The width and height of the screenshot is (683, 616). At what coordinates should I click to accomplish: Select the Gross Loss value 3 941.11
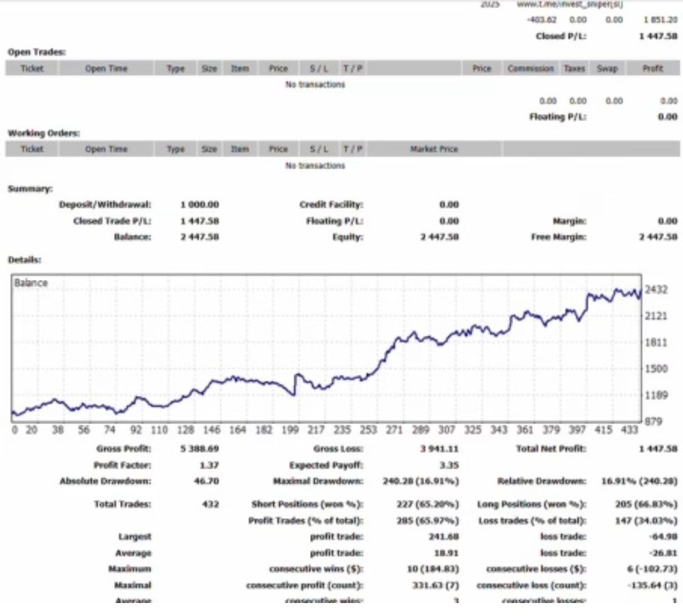pyautogui.click(x=439, y=449)
